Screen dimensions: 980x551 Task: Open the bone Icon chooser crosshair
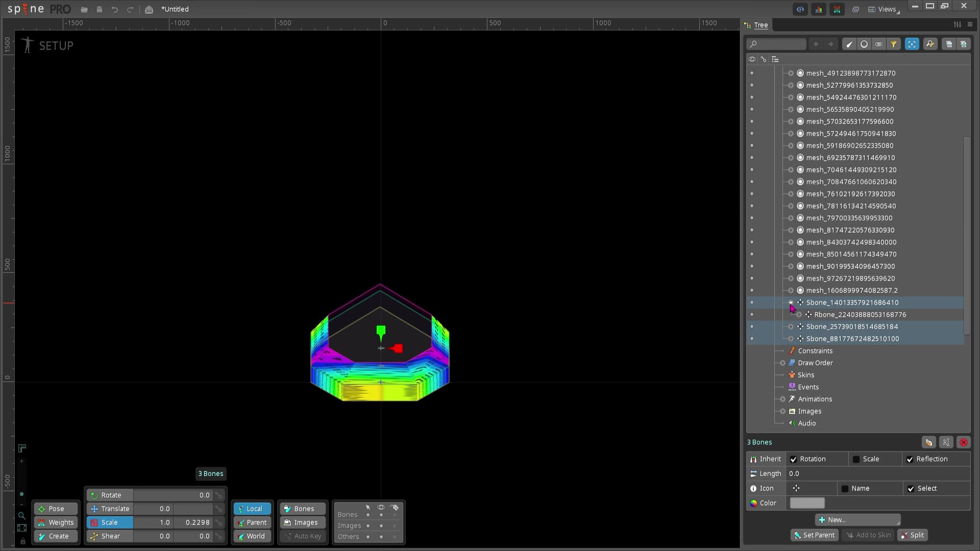pos(796,488)
